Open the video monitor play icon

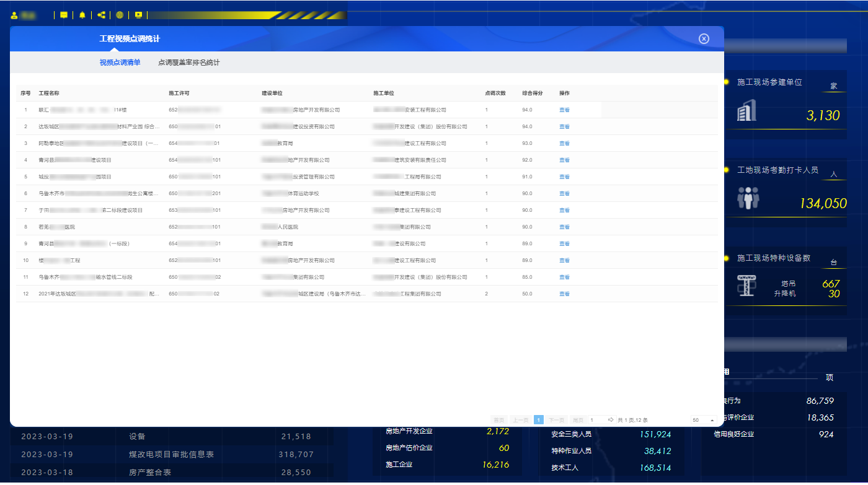(138, 15)
